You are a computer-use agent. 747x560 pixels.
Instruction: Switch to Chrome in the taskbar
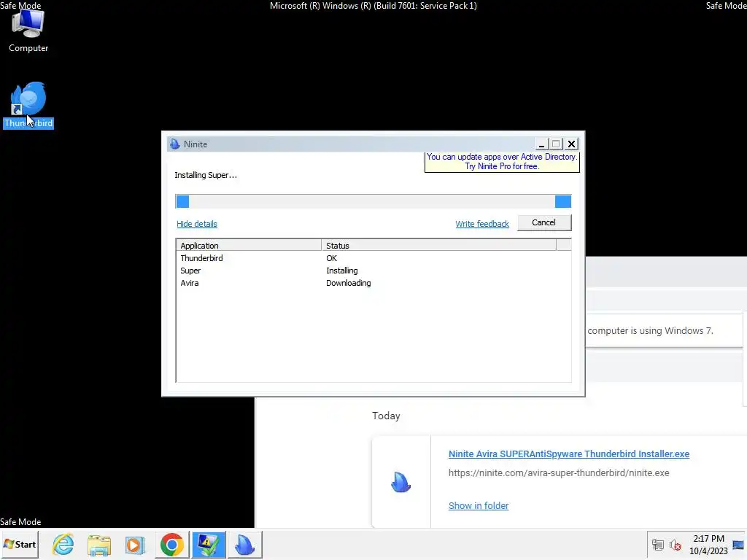171,544
